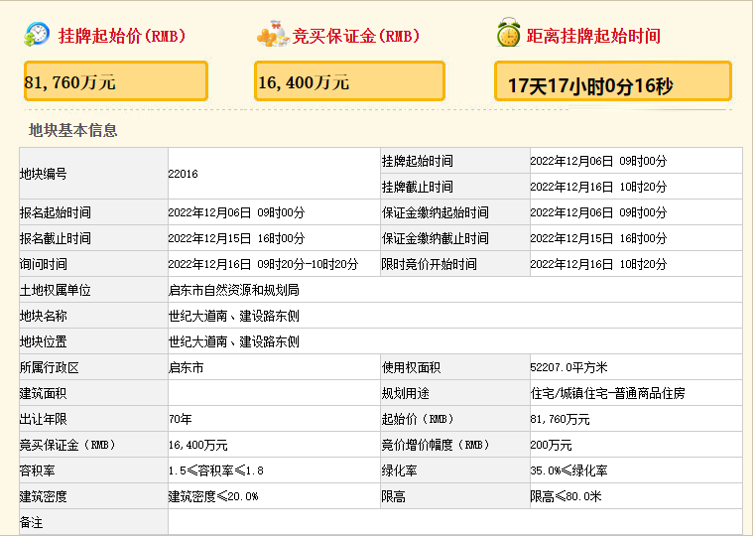756x537 pixels.
Task: Click the 竞买保证金（RMB） table label
Action: coord(67,445)
